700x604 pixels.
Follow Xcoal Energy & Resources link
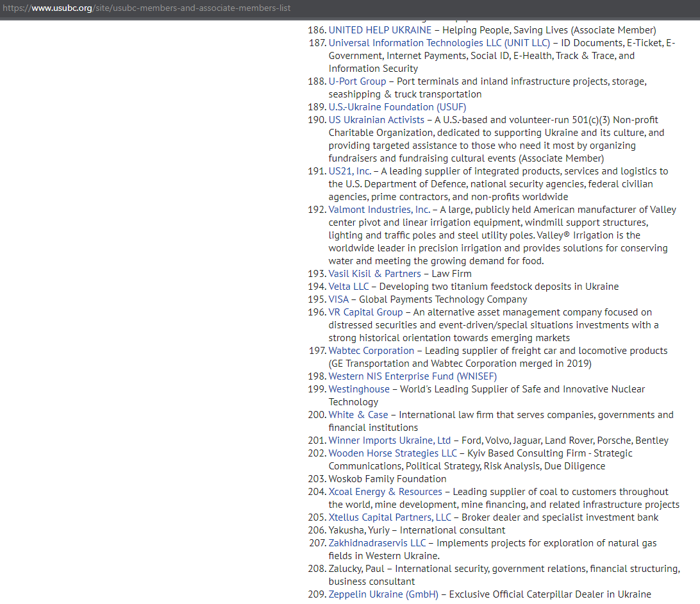pos(385,492)
